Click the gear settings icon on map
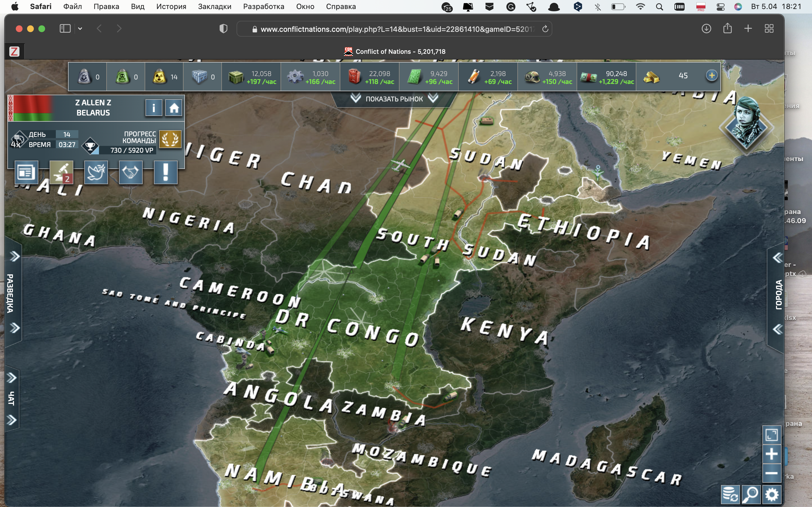812x507 pixels. pyautogui.click(x=772, y=494)
